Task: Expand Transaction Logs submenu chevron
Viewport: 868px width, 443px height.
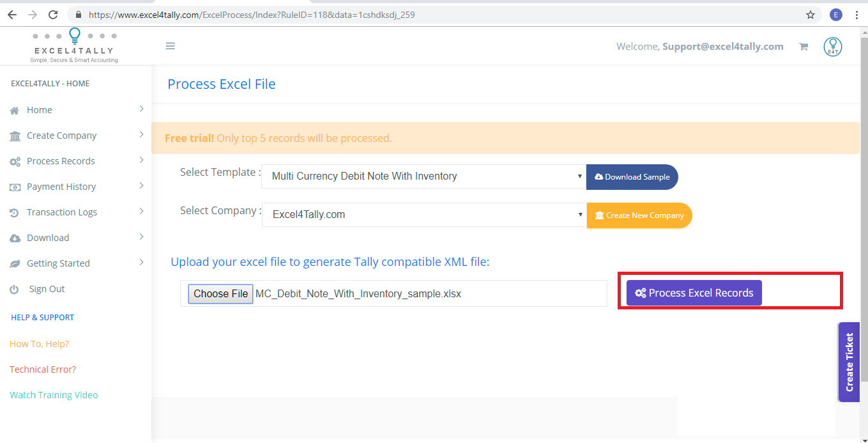Action: [x=141, y=212]
